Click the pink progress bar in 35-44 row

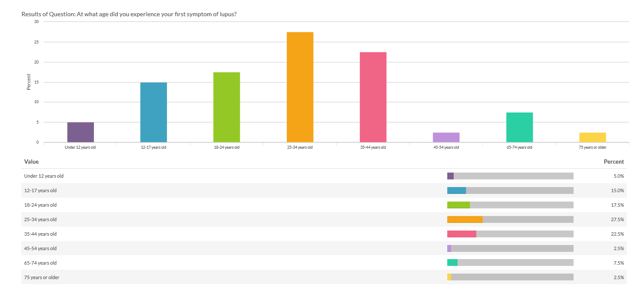pyautogui.click(x=461, y=234)
